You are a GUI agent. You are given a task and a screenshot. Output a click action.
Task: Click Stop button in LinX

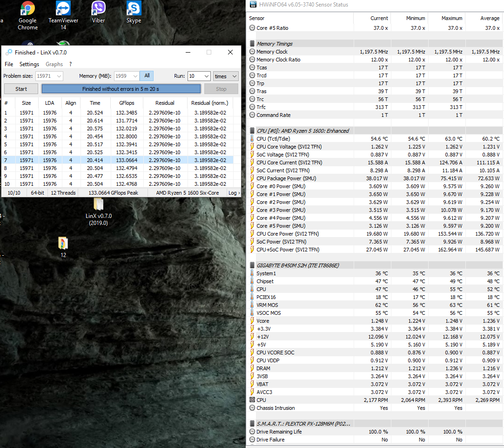click(x=221, y=89)
